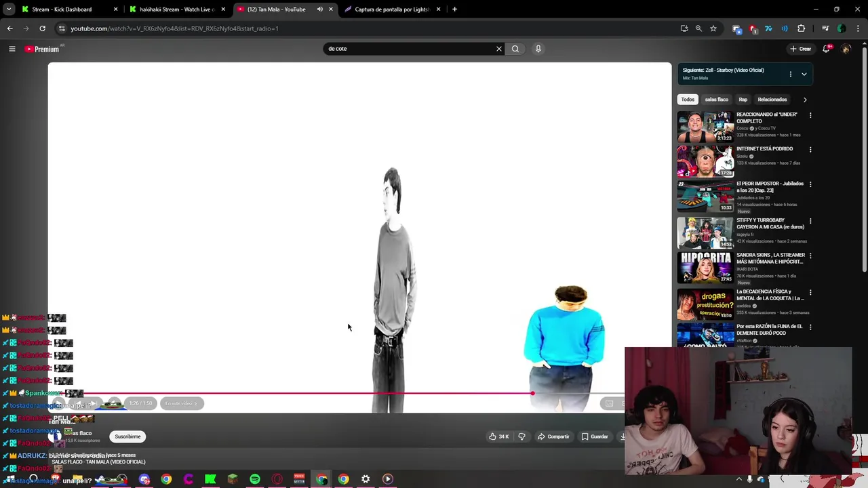Open Kick app from the taskbar

coord(210,479)
